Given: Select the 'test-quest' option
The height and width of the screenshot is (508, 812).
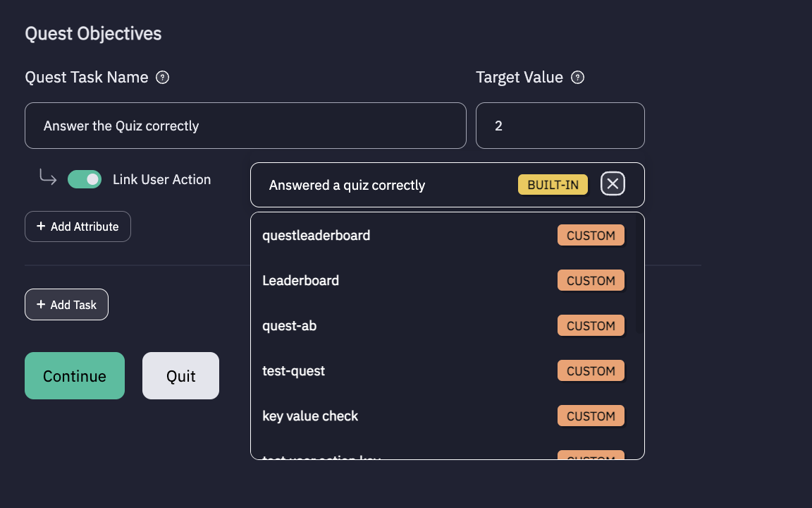Looking at the screenshot, I should coord(294,371).
